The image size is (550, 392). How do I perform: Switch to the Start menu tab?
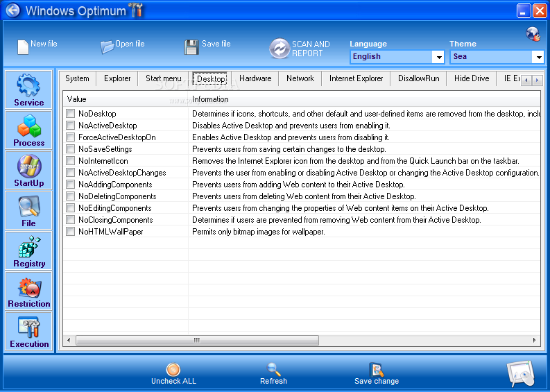pyautogui.click(x=164, y=78)
